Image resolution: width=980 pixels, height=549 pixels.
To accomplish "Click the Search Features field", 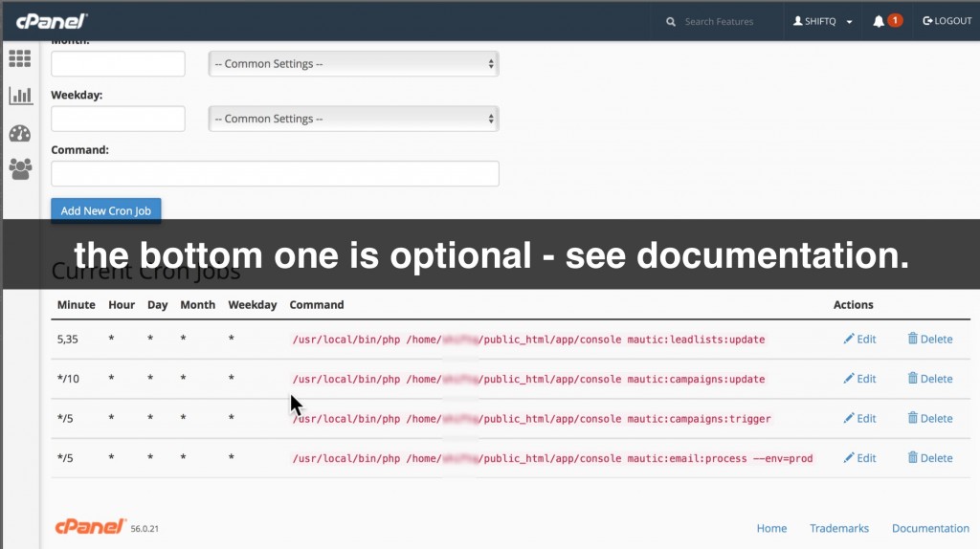I will point(719,21).
